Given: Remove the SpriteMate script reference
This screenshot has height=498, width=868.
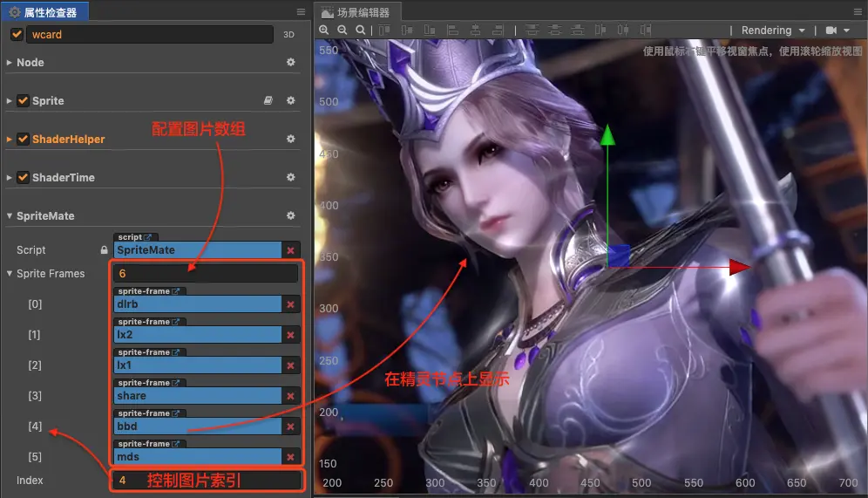Looking at the screenshot, I should 290,250.
